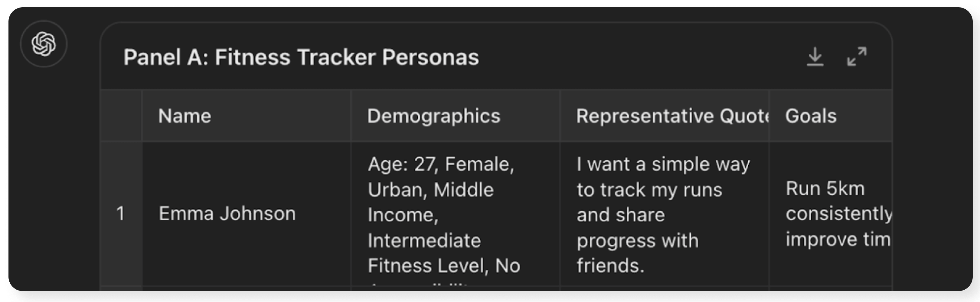Select the quote cell about tracking runs
Image resolution: width=980 pixels, height=302 pixels.
(664, 214)
